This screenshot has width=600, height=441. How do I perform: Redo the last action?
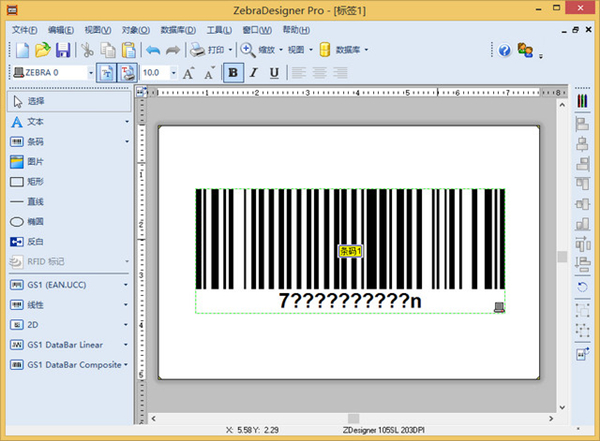(173, 50)
